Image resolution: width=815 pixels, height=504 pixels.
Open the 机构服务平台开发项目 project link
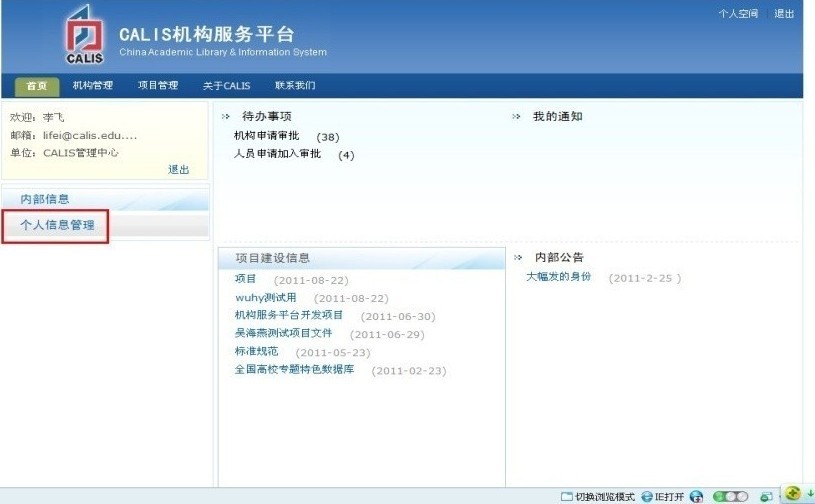[x=289, y=315]
